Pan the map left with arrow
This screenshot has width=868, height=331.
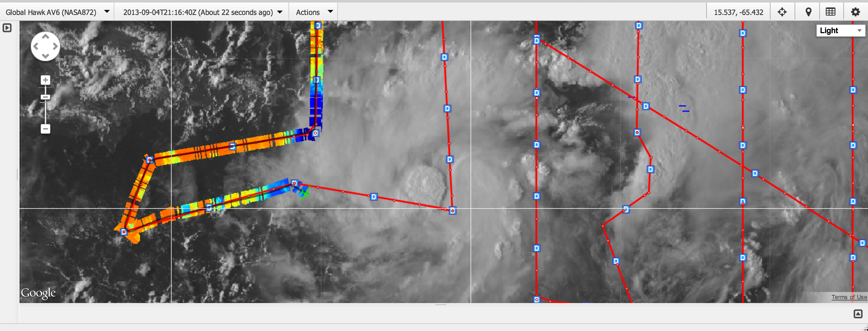(x=36, y=46)
